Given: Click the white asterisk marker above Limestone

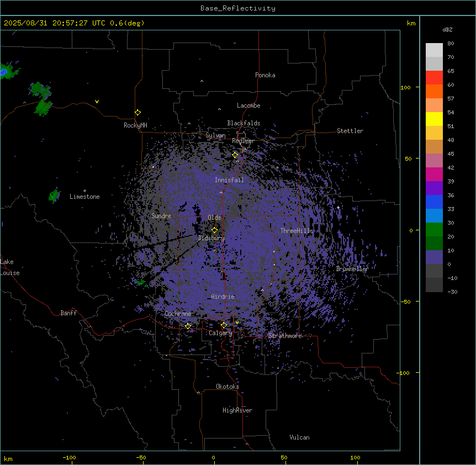Looking at the screenshot, I should click(x=84, y=191).
